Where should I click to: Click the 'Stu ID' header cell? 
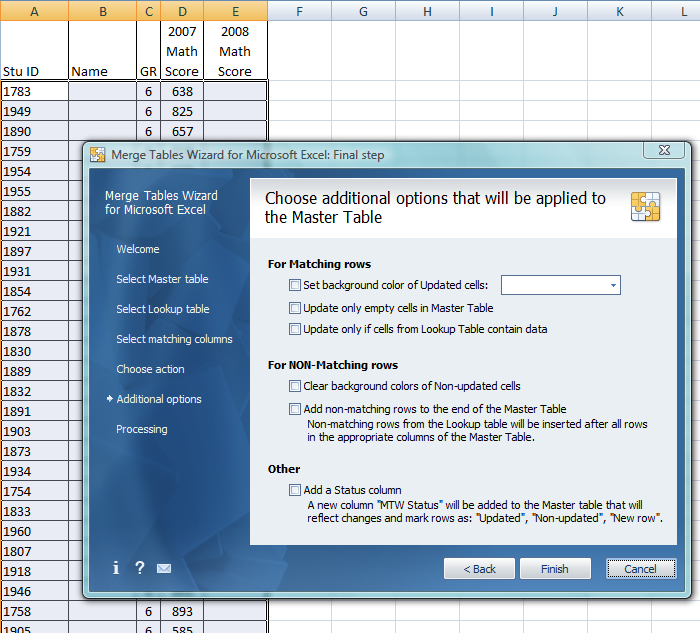pos(34,50)
